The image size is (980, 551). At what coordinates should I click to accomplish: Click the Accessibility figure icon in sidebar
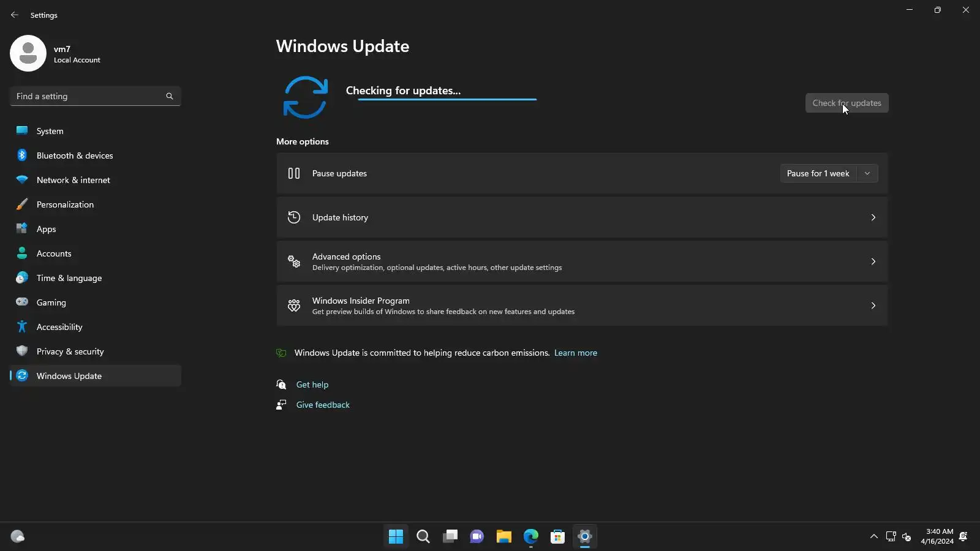[x=22, y=326]
